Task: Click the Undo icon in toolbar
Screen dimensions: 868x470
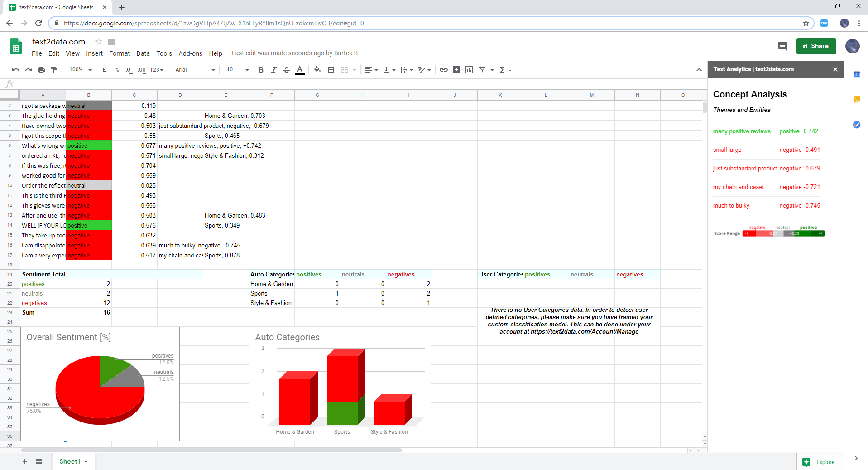Action: click(x=16, y=70)
